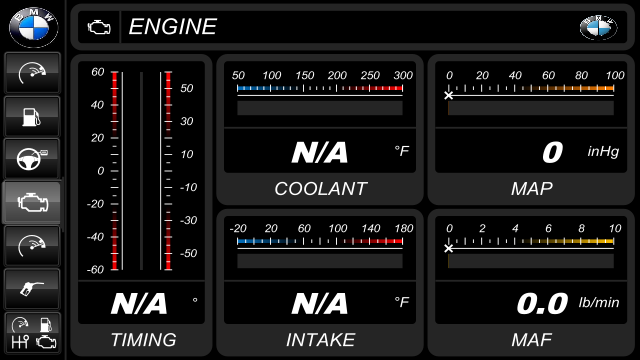The width and height of the screenshot is (640, 360).
Task: Tap the COOLANT N/A reading
Action: coord(320,152)
